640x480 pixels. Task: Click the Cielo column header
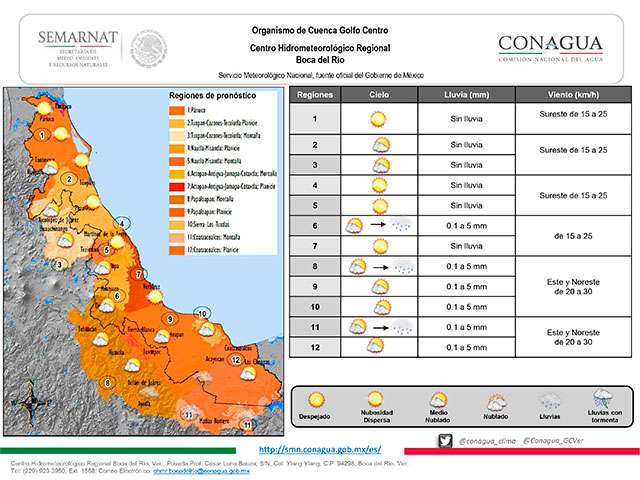pos(379,96)
